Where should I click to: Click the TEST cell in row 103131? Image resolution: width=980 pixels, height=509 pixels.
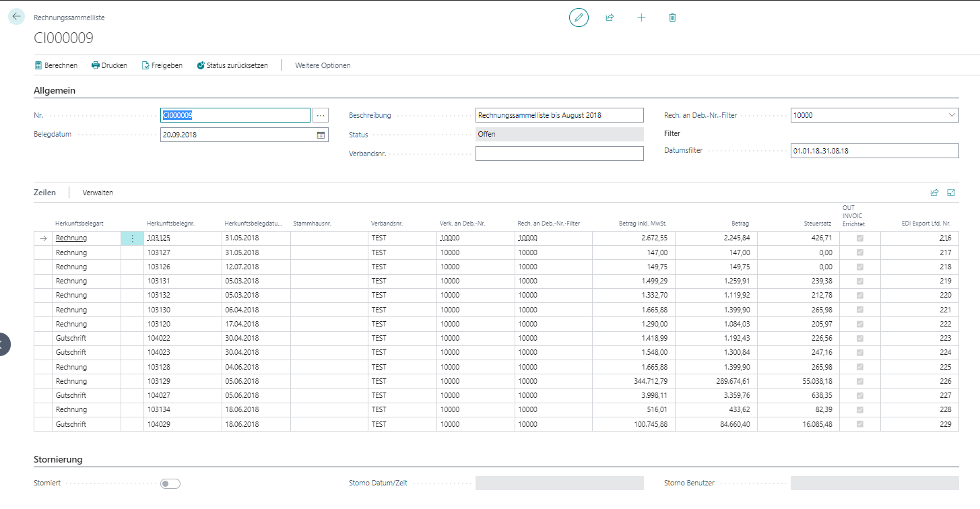click(x=401, y=281)
